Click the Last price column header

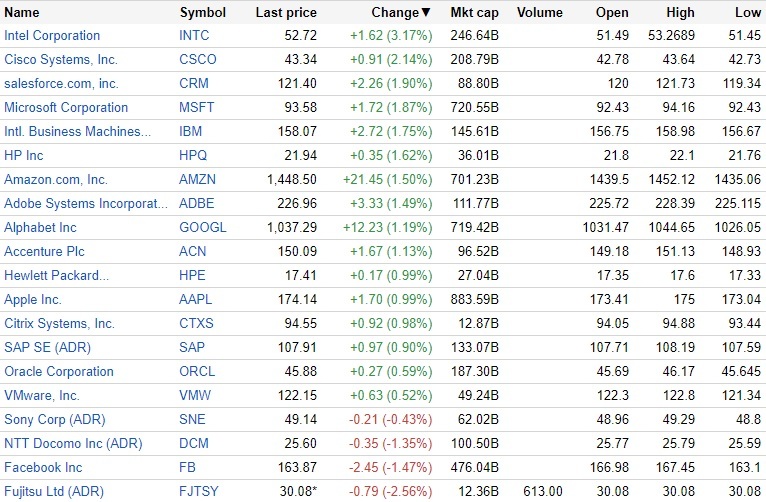(286, 13)
